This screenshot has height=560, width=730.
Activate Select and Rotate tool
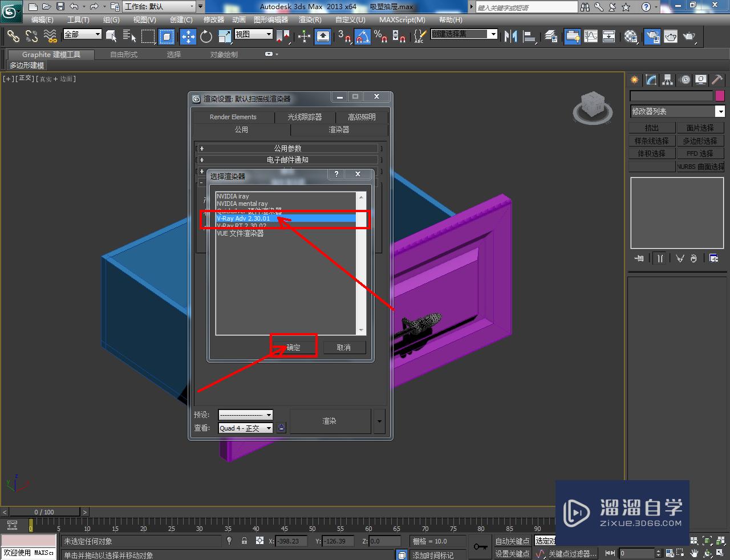pyautogui.click(x=206, y=36)
